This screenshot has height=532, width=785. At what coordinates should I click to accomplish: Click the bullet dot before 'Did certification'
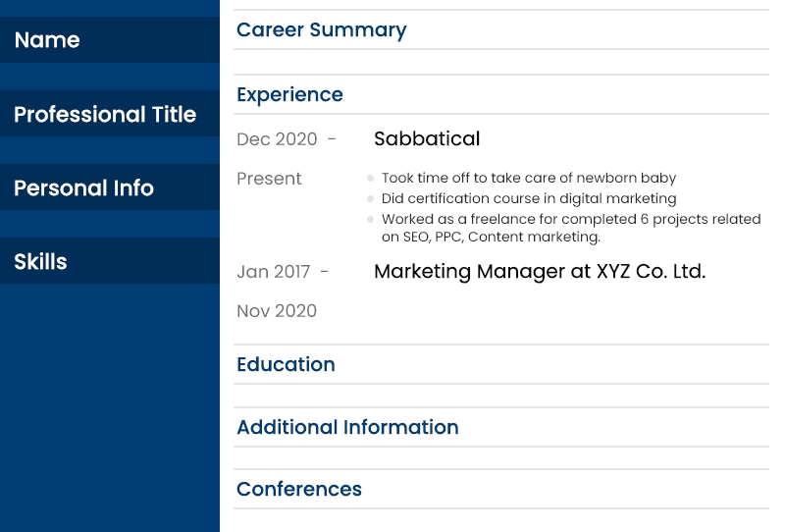point(370,198)
